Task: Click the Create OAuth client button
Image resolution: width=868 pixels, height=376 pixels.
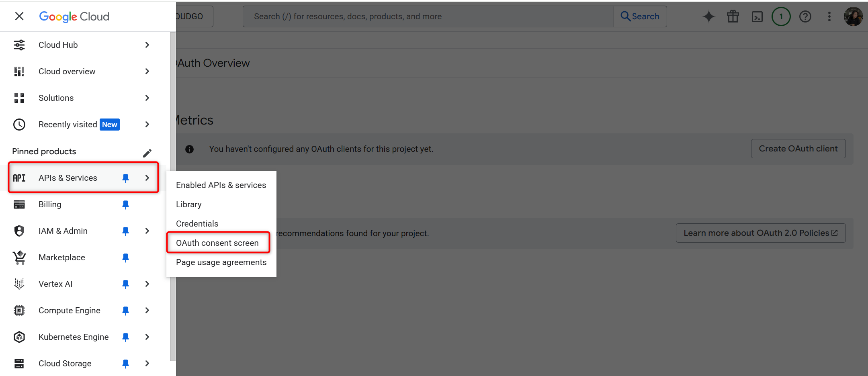Action: click(x=798, y=149)
